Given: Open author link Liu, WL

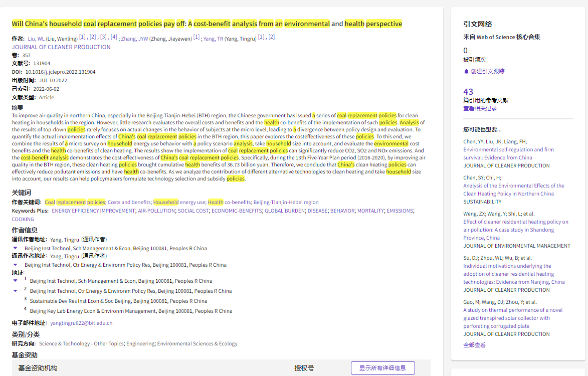Looking at the screenshot, I should point(36,39).
